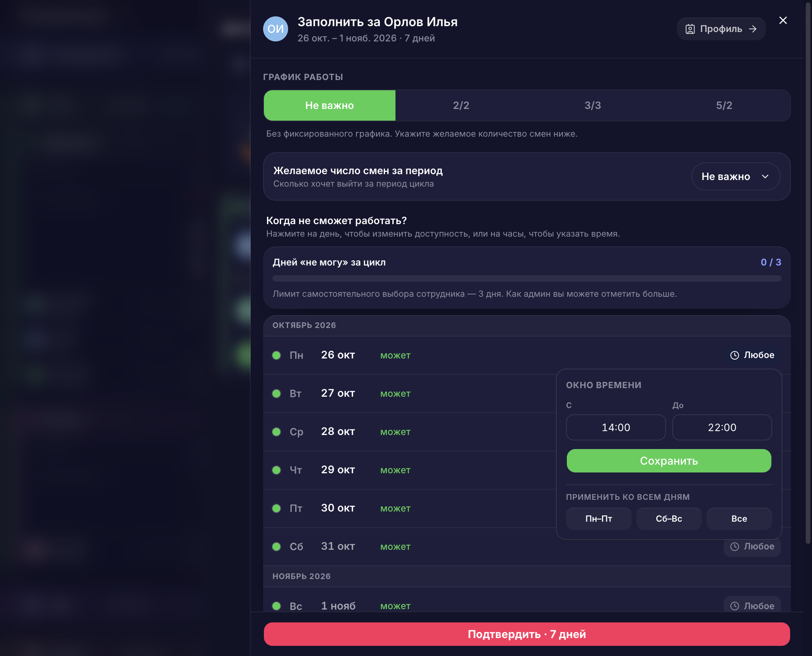Click the clock icon for 31 окт
812x656 pixels.
click(x=735, y=547)
